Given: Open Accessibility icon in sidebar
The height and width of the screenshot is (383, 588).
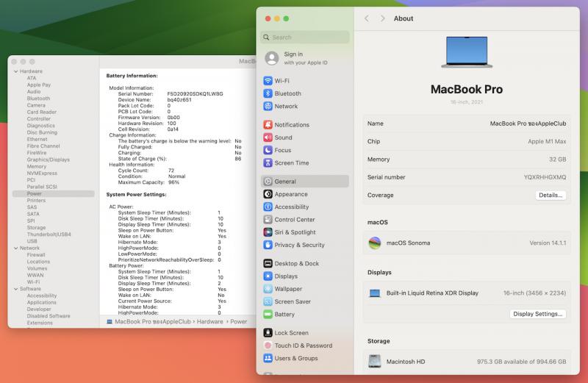Looking at the screenshot, I should 268,207.
